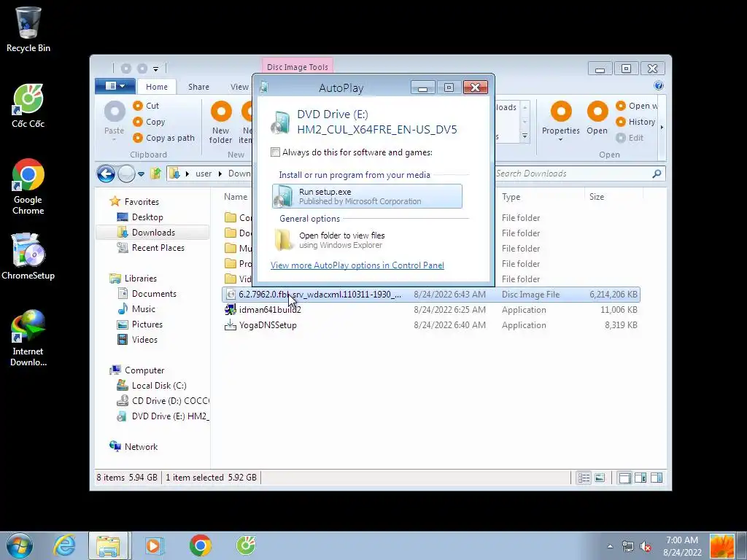Launch Cốc Cốc from desktop shortcut

click(x=28, y=106)
